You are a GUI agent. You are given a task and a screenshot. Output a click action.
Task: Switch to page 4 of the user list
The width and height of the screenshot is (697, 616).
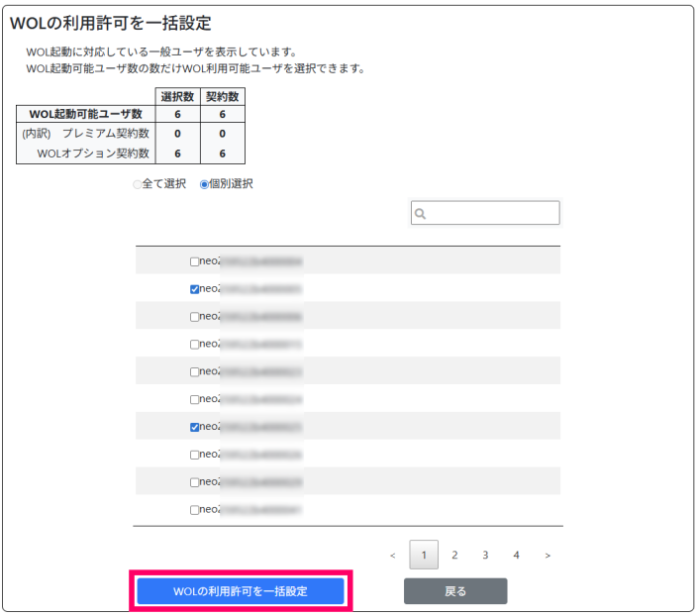tap(516, 556)
